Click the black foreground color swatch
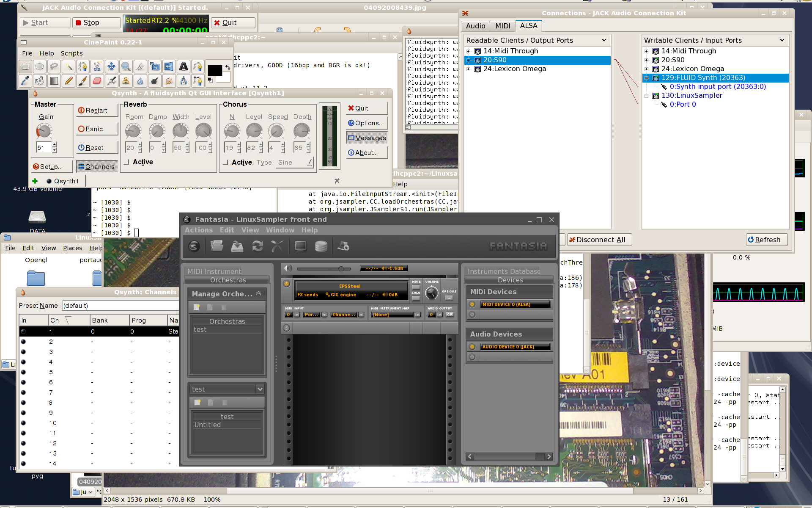 tap(214, 70)
